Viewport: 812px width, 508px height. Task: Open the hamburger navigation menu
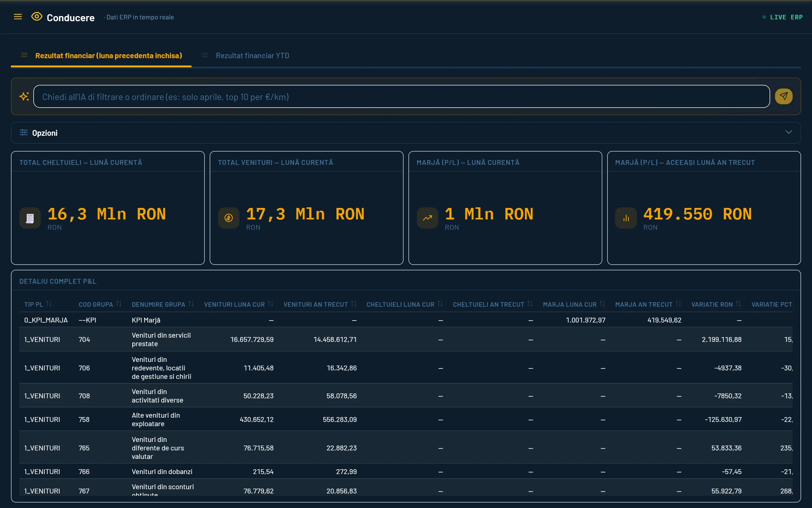click(18, 17)
